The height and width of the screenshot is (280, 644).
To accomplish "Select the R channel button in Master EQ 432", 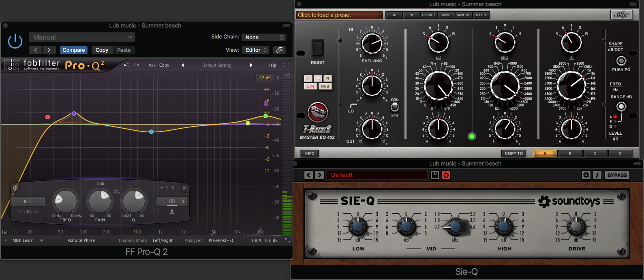I will [327, 78].
